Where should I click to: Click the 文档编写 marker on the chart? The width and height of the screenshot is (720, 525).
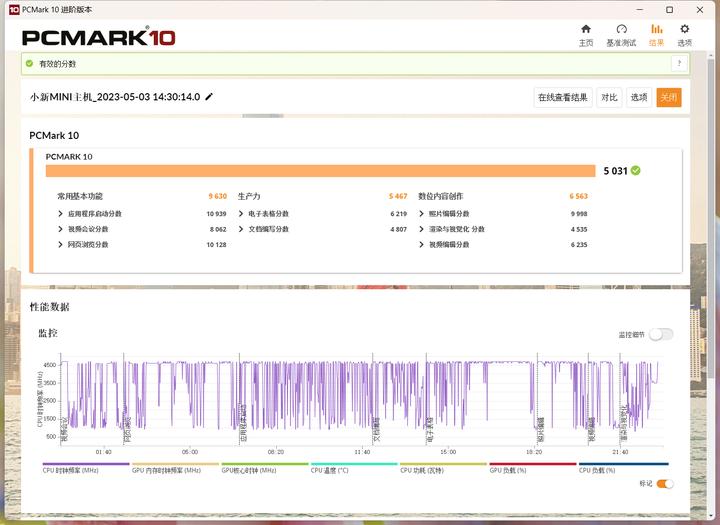point(376,430)
